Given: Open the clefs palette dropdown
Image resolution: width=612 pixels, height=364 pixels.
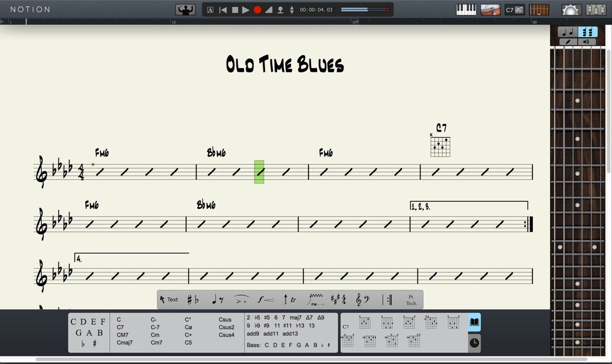Looking at the screenshot, I should tap(362, 300).
